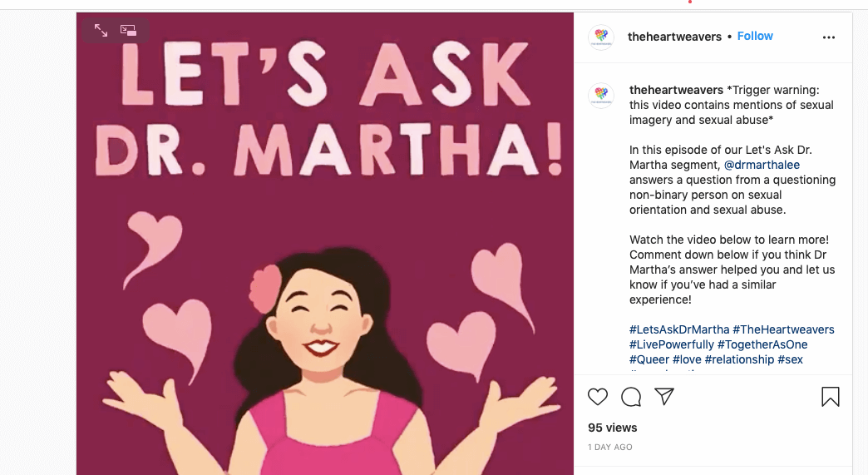Open the @drmarthalee mention link
This screenshot has width=868, height=475.
pyautogui.click(x=762, y=166)
